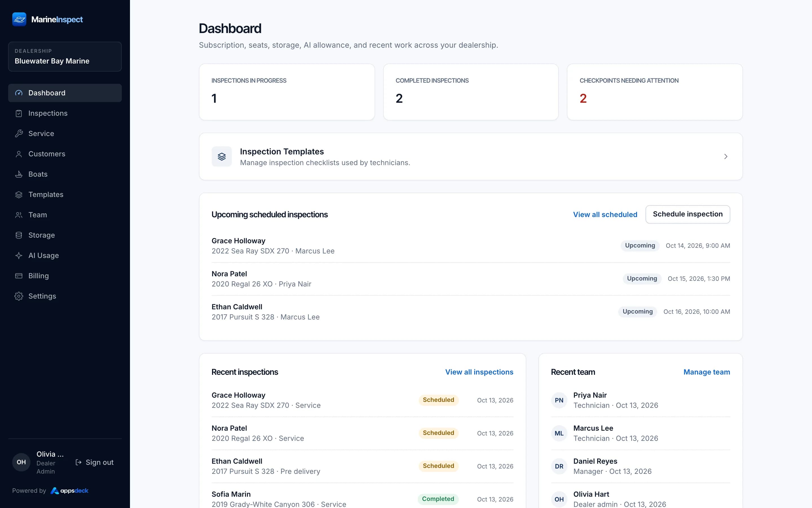Click the Service wrench icon
This screenshot has width=812, height=508.
[19, 134]
